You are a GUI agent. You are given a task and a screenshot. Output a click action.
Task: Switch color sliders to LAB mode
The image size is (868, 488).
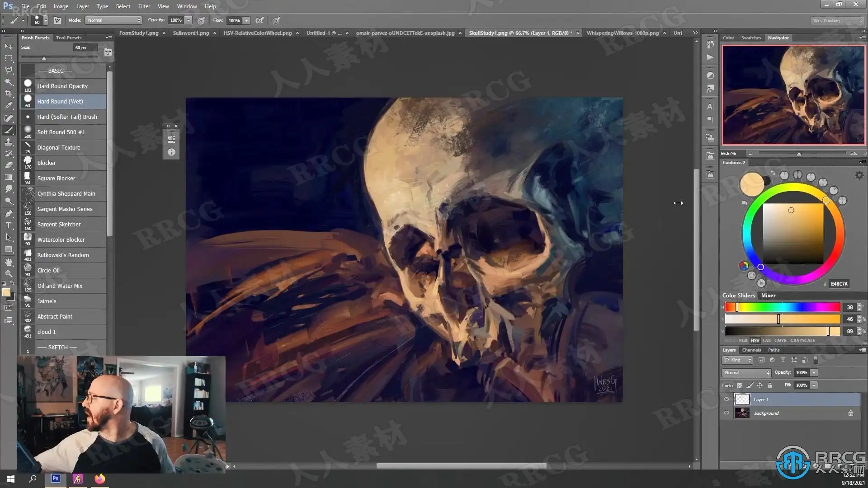pyautogui.click(x=767, y=341)
